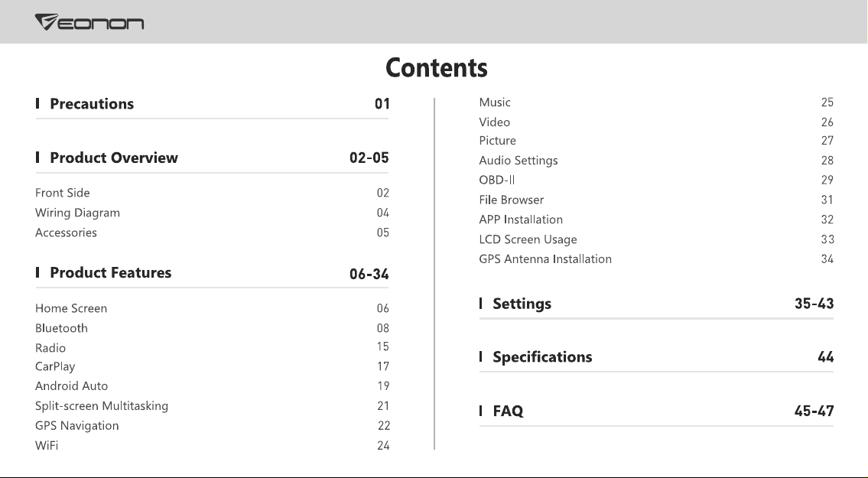Jump to the Wiring Diagram page

[x=77, y=213]
